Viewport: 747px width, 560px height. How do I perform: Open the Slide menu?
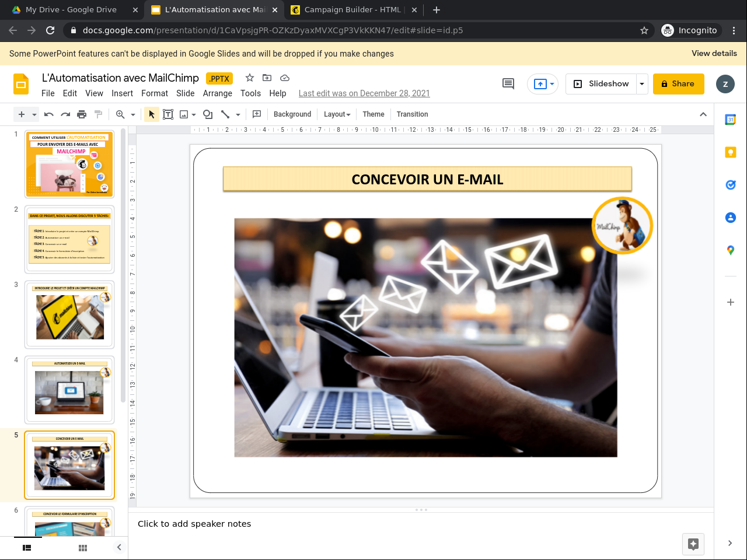coord(186,93)
